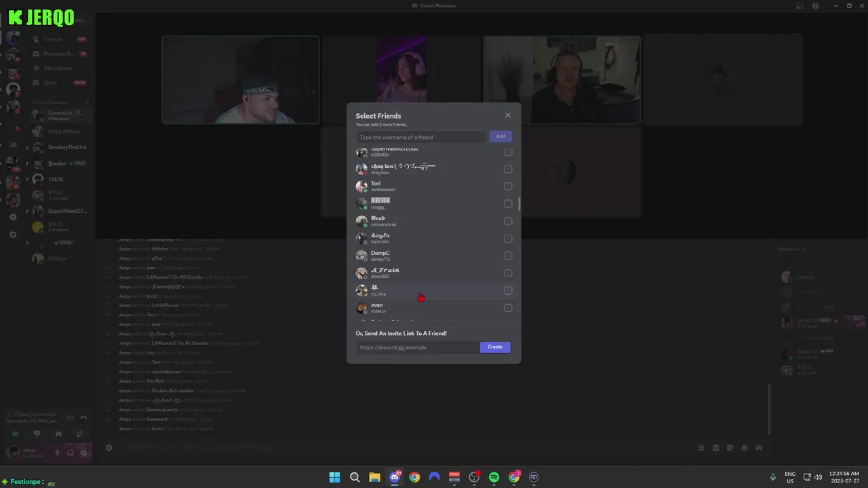Close the Select Friends dialog
This screenshot has width=868, height=488.
click(508, 115)
